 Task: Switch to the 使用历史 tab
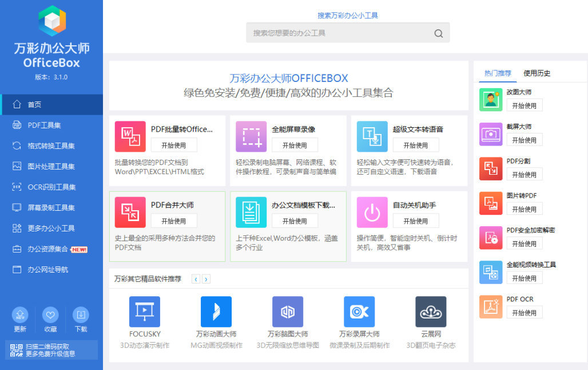click(537, 73)
